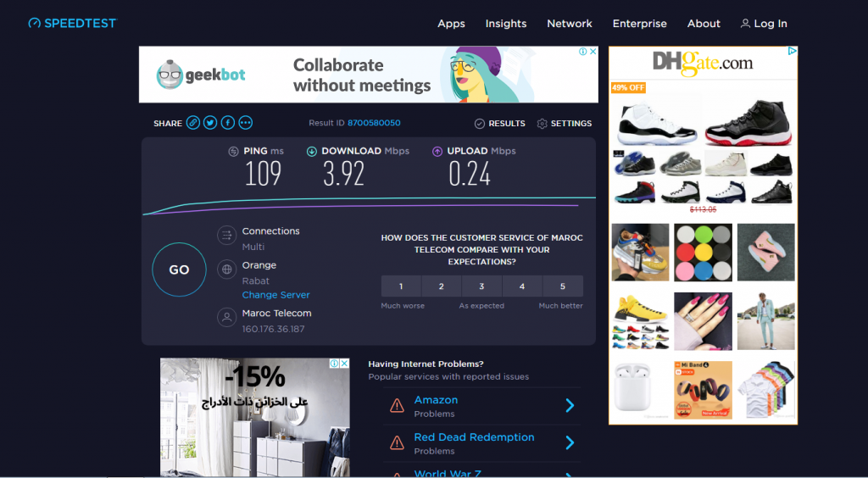Open the Insights menu

pyautogui.click(x=506, y=24)
